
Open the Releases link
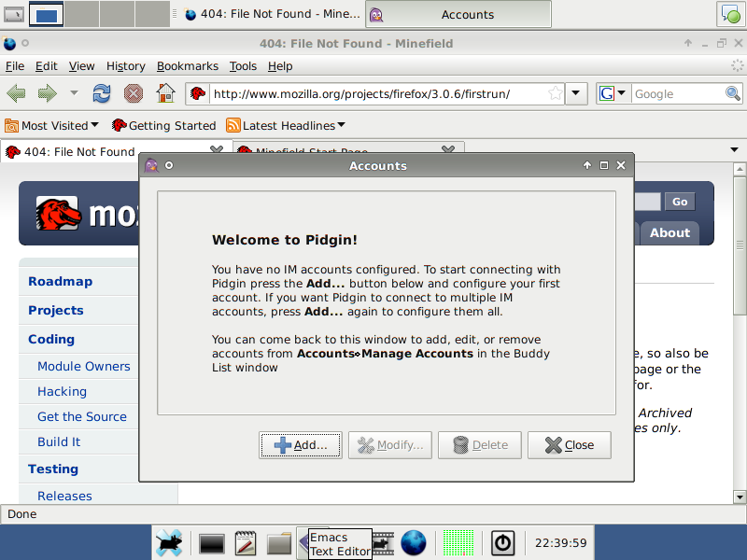tap(64, 496)
